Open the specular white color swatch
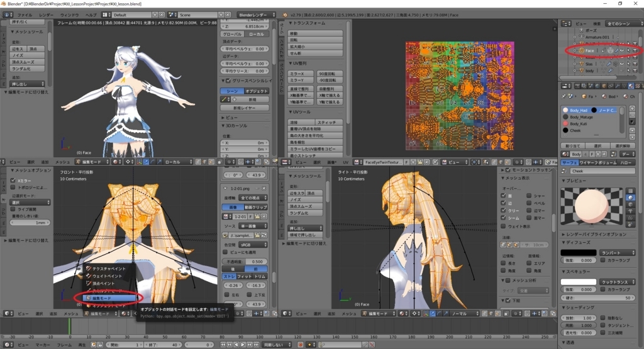Image resolution: width=644 pixels, height=349 pixels. tap(579, 282)
